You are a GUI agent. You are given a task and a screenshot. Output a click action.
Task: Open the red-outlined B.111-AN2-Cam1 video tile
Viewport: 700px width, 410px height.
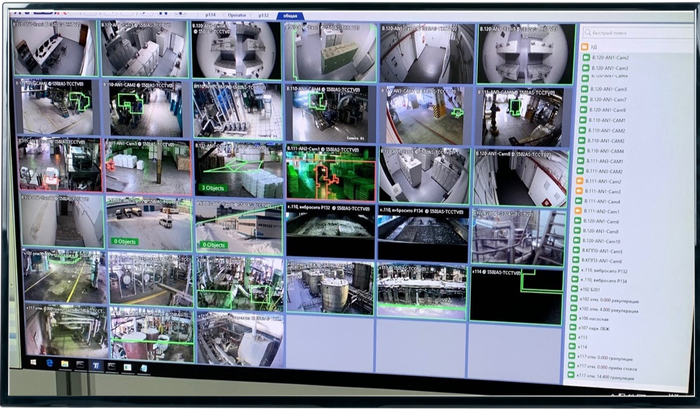coord(331,172)
